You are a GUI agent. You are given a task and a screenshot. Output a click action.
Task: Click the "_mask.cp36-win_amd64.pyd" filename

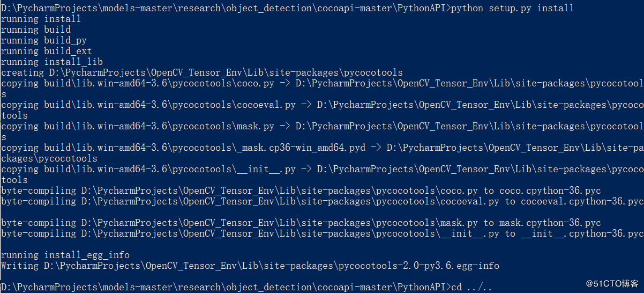pos(301,148)
